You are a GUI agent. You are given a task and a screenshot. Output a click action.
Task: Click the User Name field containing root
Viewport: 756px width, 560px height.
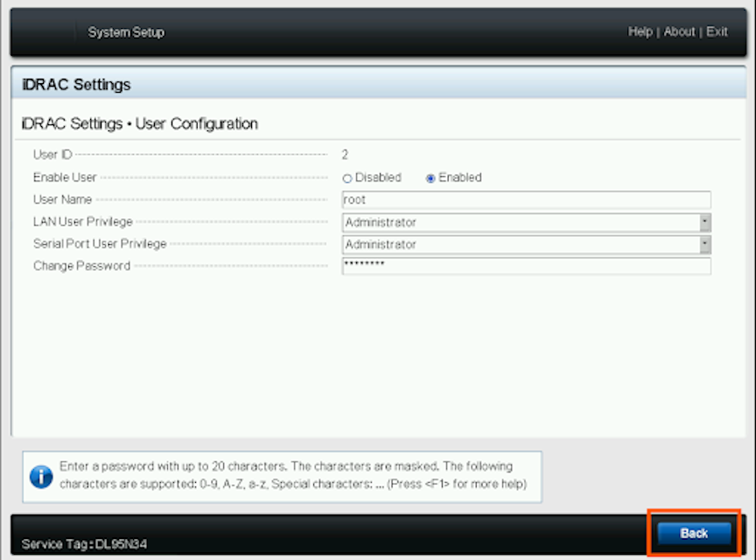pos(525,199)
